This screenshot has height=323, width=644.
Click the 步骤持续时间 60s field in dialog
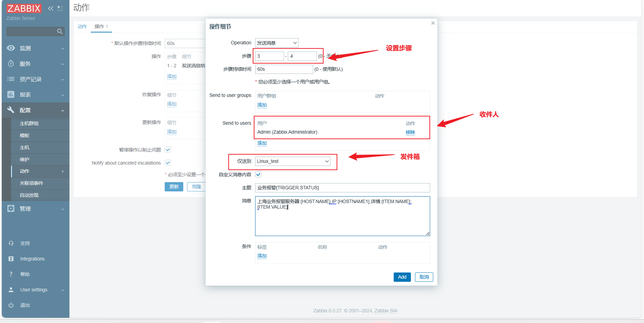click(284, 69)
